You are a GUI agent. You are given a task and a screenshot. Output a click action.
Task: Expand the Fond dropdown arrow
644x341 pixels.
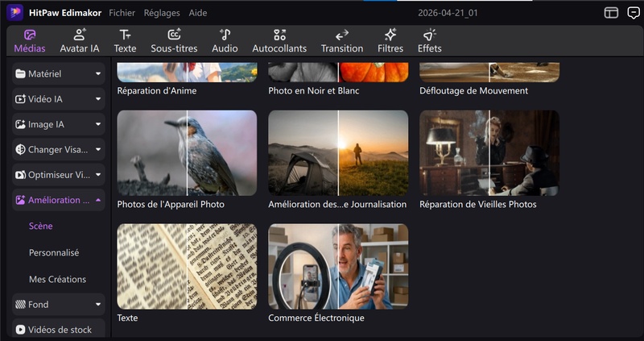tap(98, 305)
